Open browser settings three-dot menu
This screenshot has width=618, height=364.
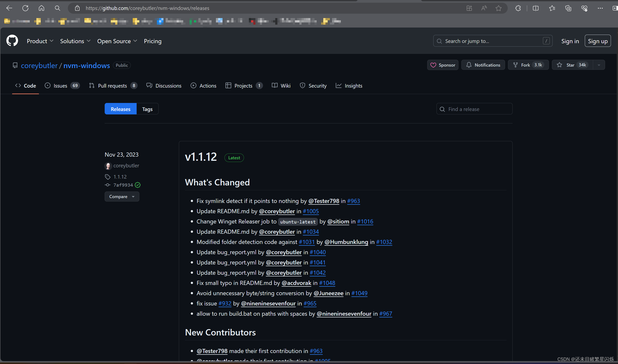click(600, 8)
